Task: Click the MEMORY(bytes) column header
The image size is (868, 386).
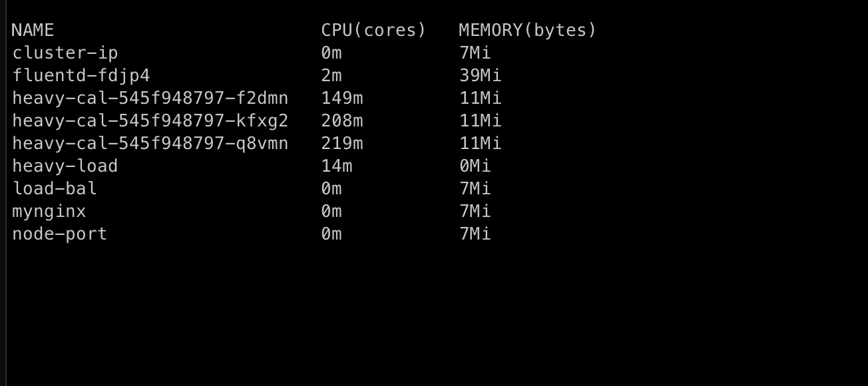Action: pos(528,31)
